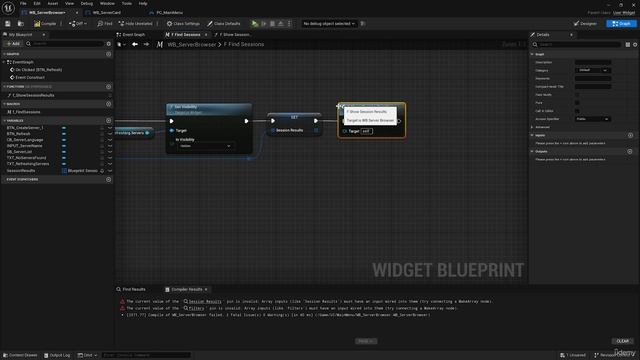
Task: Collapse the Variables section
Action: tap(4, 121)
